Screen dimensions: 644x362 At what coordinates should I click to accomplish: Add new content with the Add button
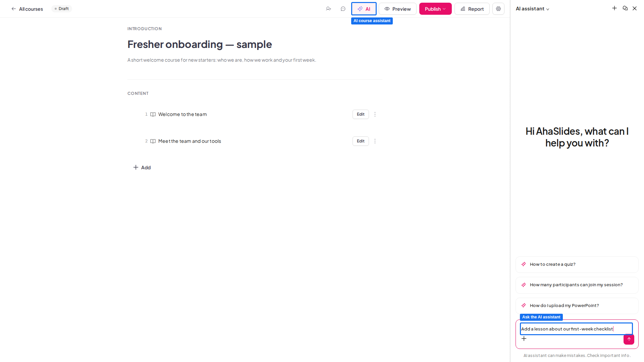coord(142,167)
